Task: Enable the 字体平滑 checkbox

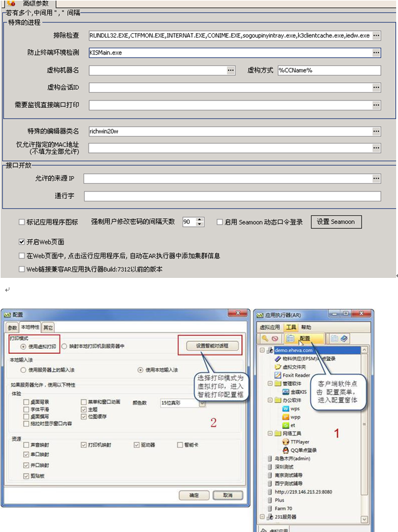Action: [x=26, y=409]
